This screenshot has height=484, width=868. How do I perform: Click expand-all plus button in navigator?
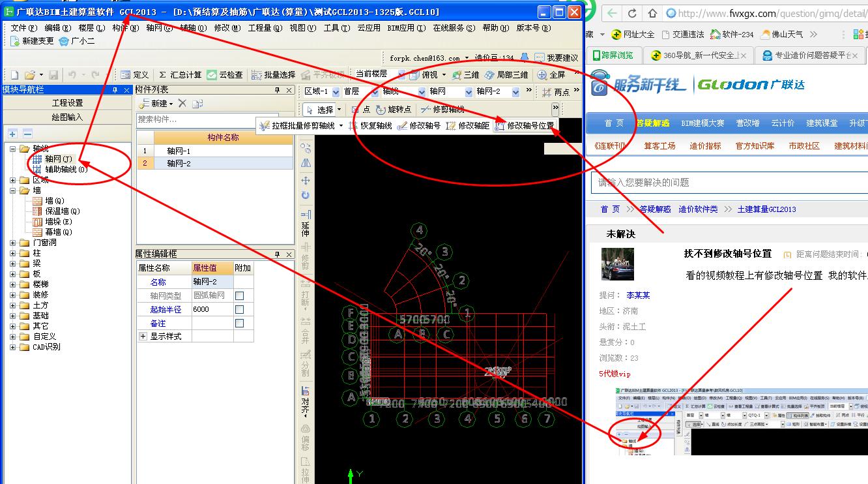[12, 134]
